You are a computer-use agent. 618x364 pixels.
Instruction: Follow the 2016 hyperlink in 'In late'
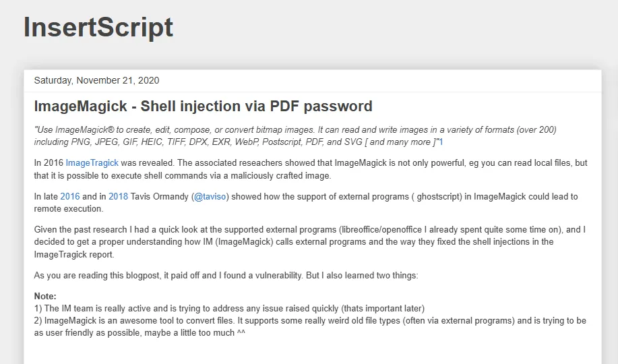(69, 197)
